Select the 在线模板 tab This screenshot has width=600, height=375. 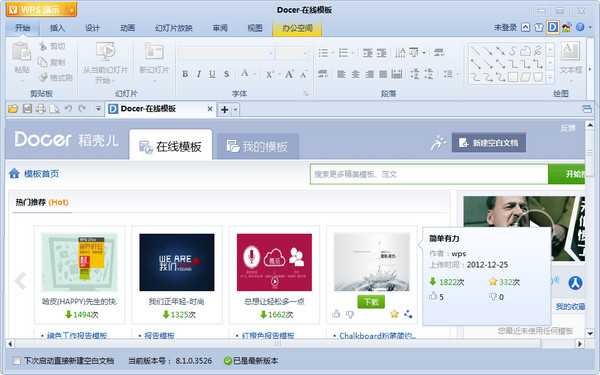[x=171, y=145]
